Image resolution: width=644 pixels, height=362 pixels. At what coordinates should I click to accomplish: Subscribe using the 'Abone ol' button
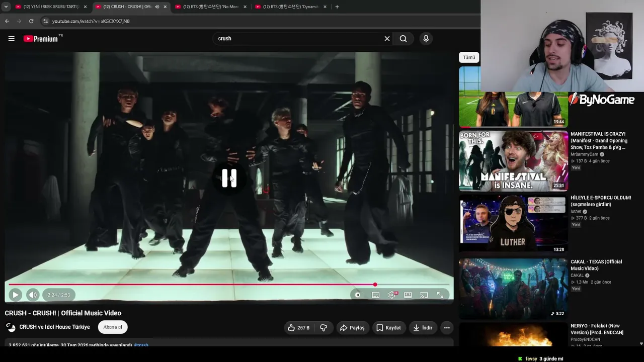pos(113,327)
